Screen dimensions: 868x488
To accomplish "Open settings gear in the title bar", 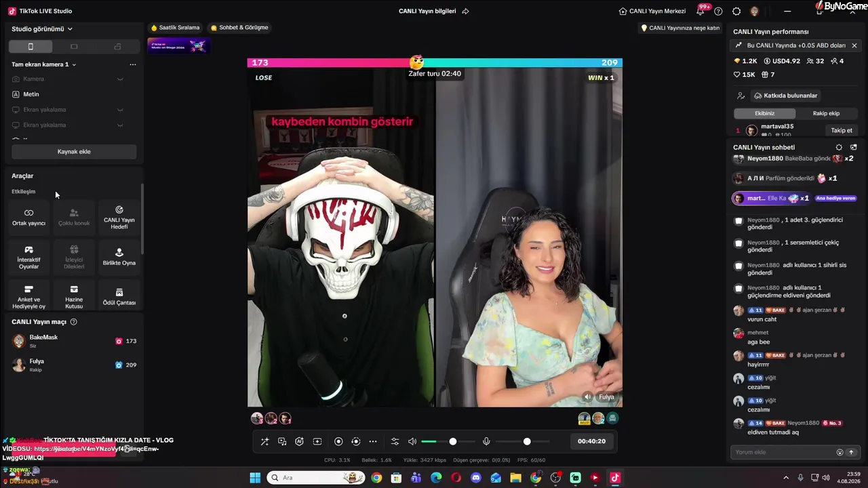I will click(x=736, y=11).
